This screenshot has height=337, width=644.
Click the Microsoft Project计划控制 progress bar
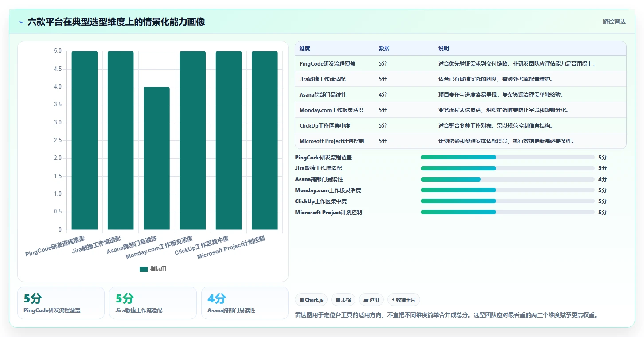coord(507,213)
